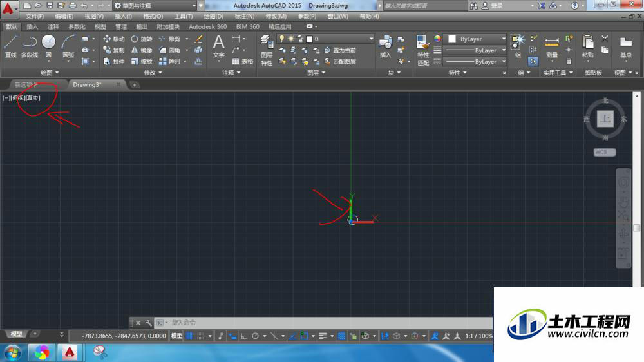This screenshot has height=362, width=644.
Task: Open 图层特性 (Layer Properties) manager
Action: tap(267, 50)
